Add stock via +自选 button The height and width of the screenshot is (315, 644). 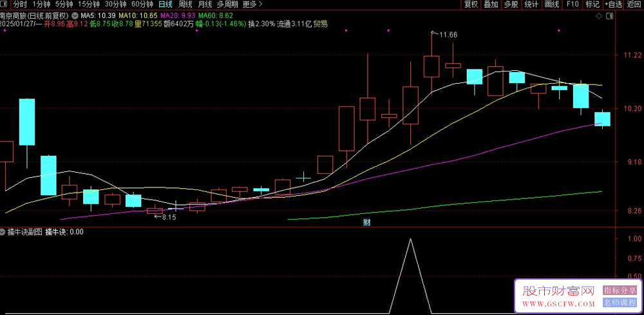click(613, 5)
